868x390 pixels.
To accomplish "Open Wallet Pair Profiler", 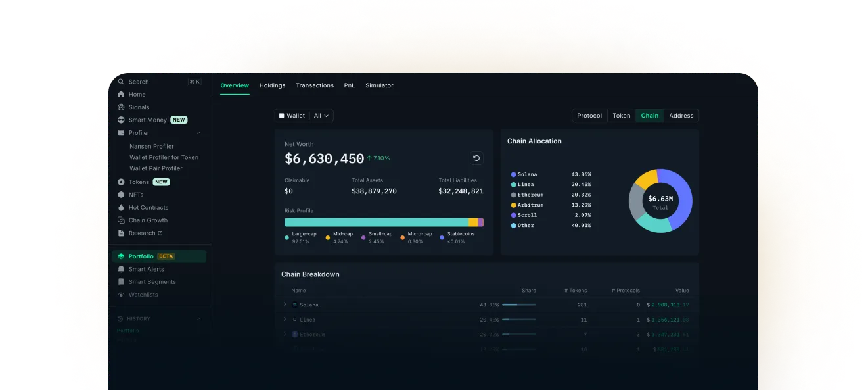I will (156, 168).
